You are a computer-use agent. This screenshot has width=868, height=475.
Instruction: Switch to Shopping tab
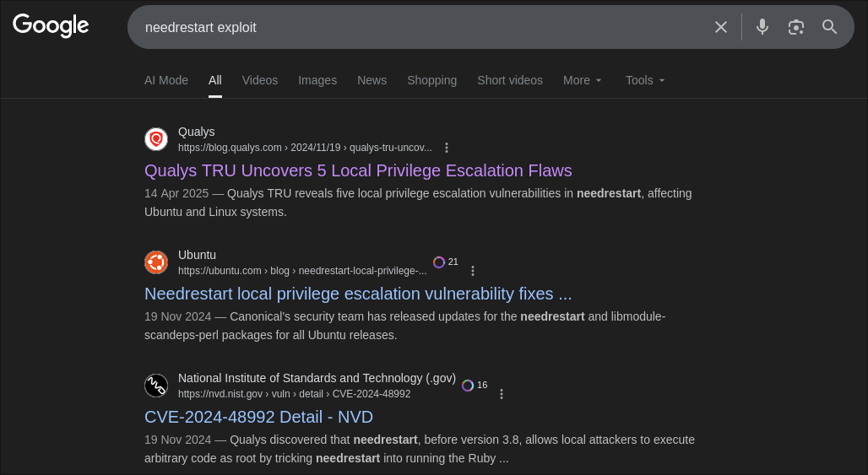pyautogui.click(x=431, y=80)
